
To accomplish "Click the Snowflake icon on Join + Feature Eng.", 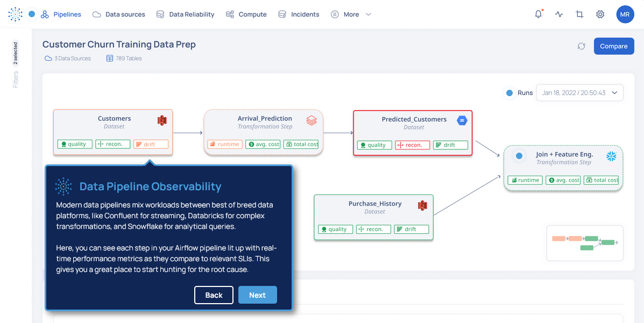I will pos(612,156).
